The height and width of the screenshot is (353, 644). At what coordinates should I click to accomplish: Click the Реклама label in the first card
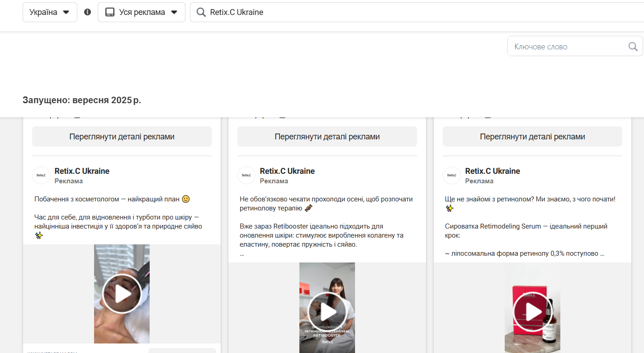pyautogui.click(x=69, y=181)
